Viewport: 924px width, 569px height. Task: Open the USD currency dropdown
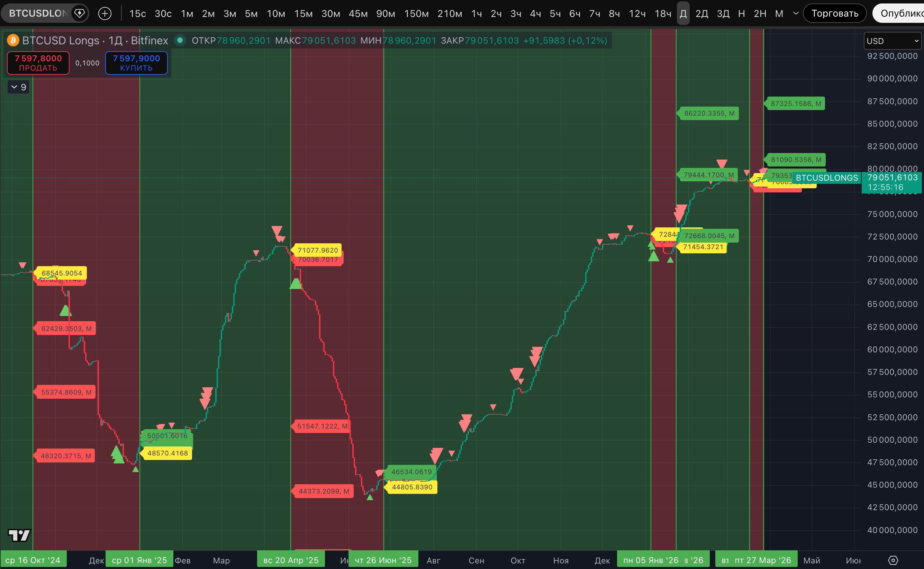click(892, 41)
